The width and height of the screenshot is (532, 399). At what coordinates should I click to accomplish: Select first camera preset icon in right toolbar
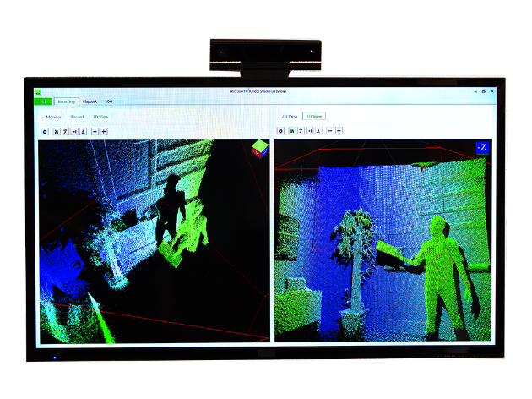point(292,131)
